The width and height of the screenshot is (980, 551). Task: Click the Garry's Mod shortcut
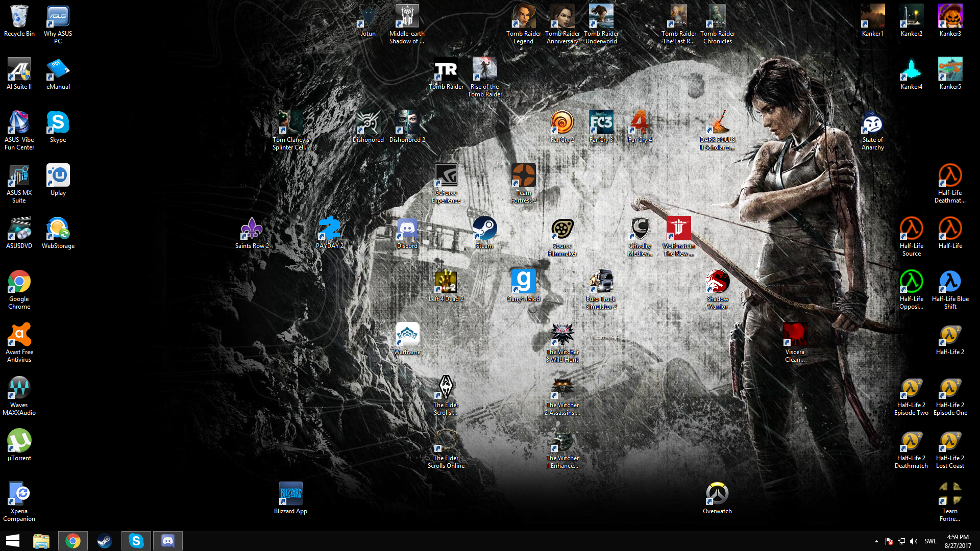(523, 282)
